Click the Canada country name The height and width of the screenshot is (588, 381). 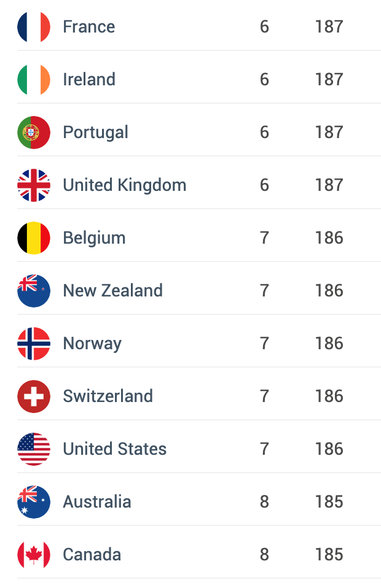tap(92, 555)
